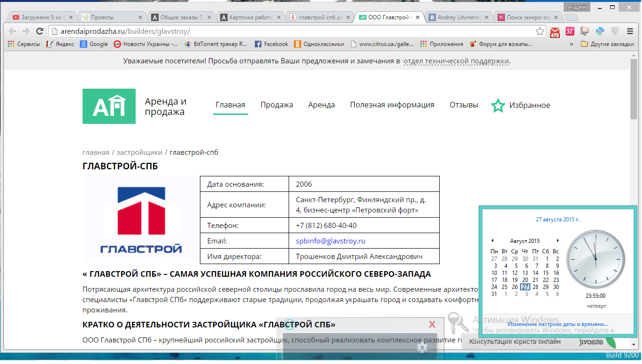The width and height of the screenshot is (642, 364).
Task: Click the Андрей profile button
Action: click(x=576, y=7)
